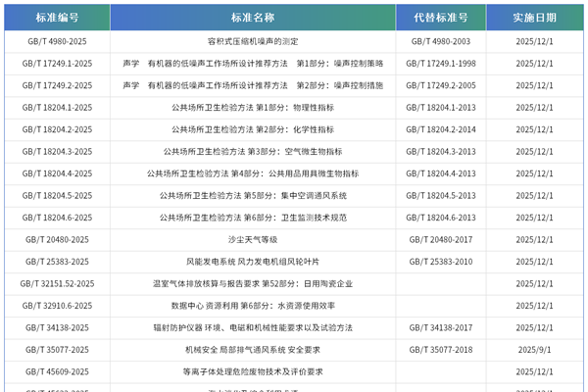Screen dimensions: 588x392
Task: Open 化学性指标 hygiene inspection standard
Action: (253, 129)
